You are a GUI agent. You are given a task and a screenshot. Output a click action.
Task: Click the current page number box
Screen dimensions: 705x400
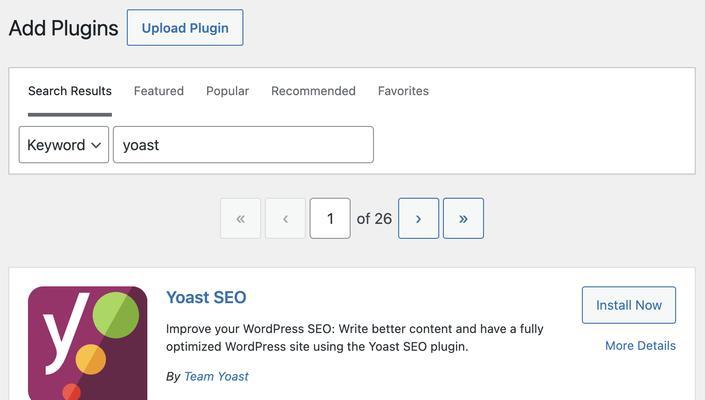[330, 218]
